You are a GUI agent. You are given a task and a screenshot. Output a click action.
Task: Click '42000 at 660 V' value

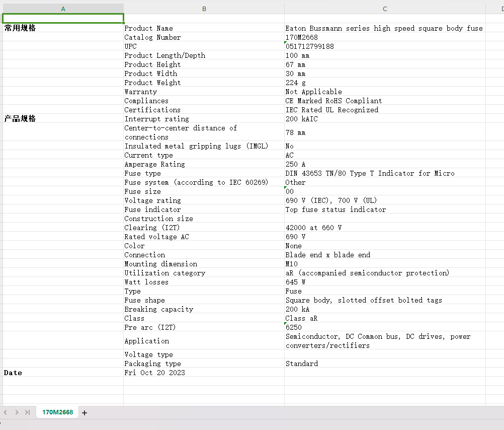pos(385,228)
